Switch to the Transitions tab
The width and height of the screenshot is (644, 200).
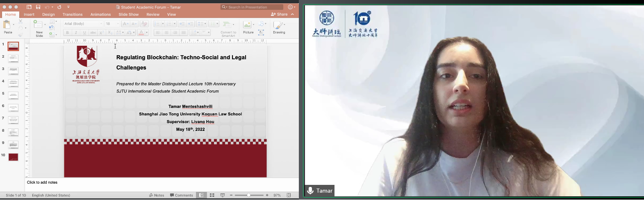(73, 14)
